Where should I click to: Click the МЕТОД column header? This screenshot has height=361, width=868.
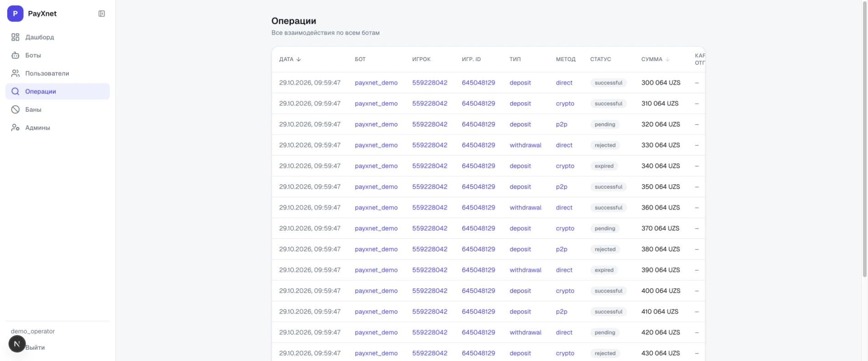(565, 59)
